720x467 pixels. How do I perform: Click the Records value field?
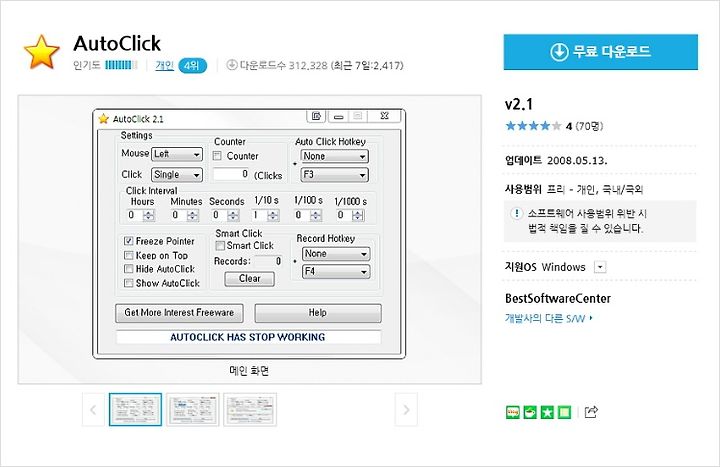268,261
